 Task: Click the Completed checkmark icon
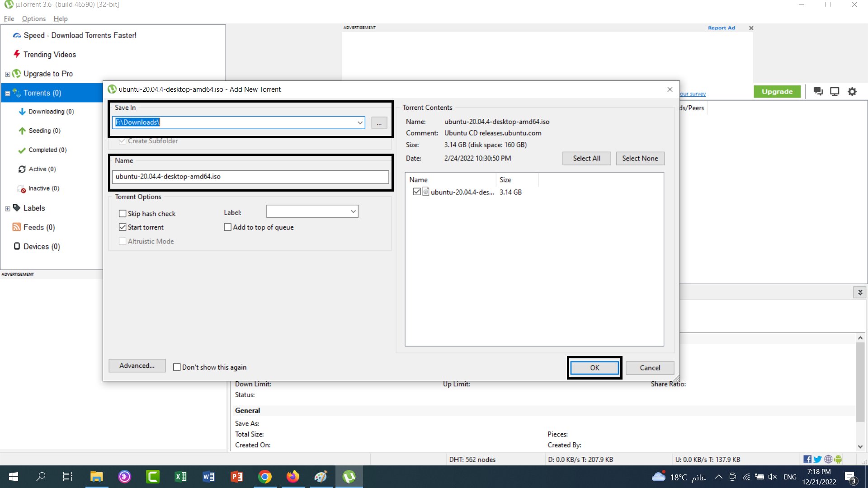point(22,150)
